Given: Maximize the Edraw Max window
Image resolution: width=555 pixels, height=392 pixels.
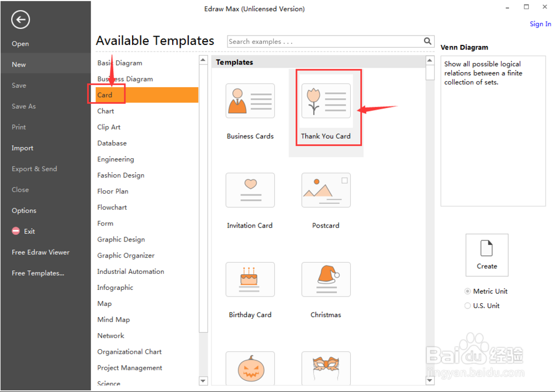Looking at the screenshot, I should coord(526,7).
